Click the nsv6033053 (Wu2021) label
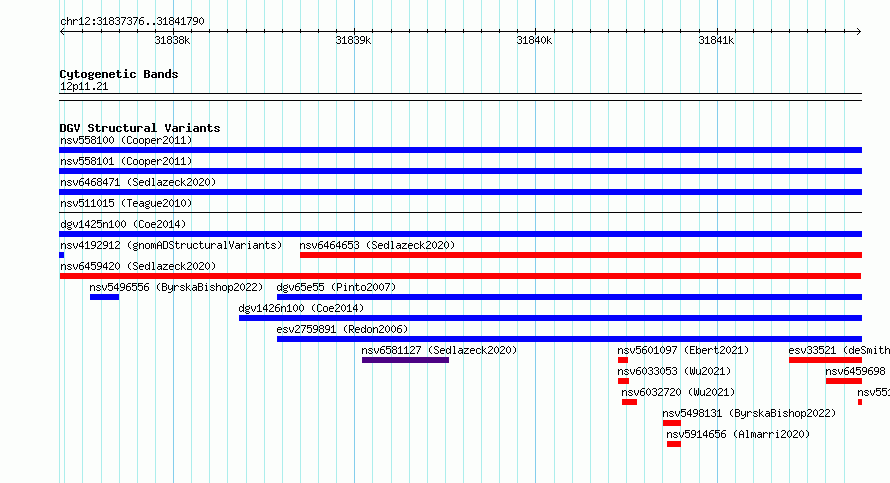This screenshot has height=483, width=890. click(x=674, y=371)
